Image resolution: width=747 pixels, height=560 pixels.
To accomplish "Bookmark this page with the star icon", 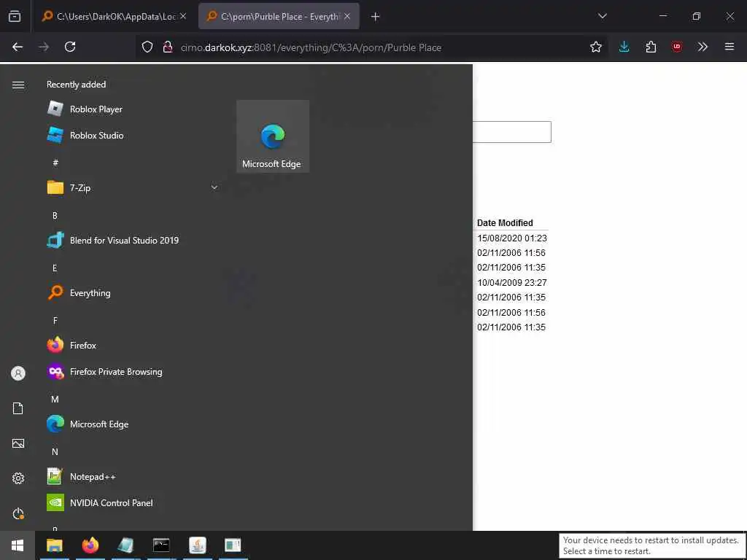I will pyautogui.click(x=595, y=47).
